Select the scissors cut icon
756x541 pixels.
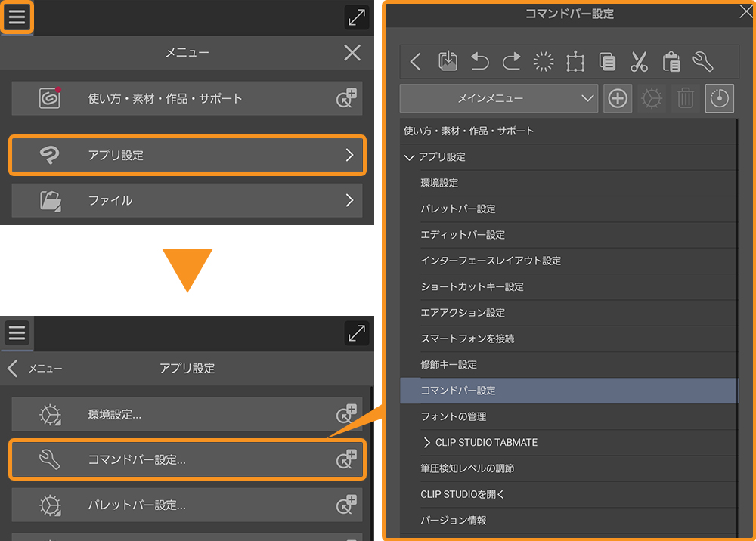click(639, 62)
